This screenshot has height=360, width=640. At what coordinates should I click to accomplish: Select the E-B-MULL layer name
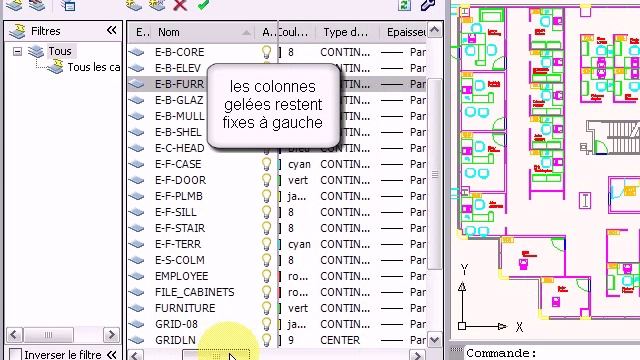[x=180, y=116]
